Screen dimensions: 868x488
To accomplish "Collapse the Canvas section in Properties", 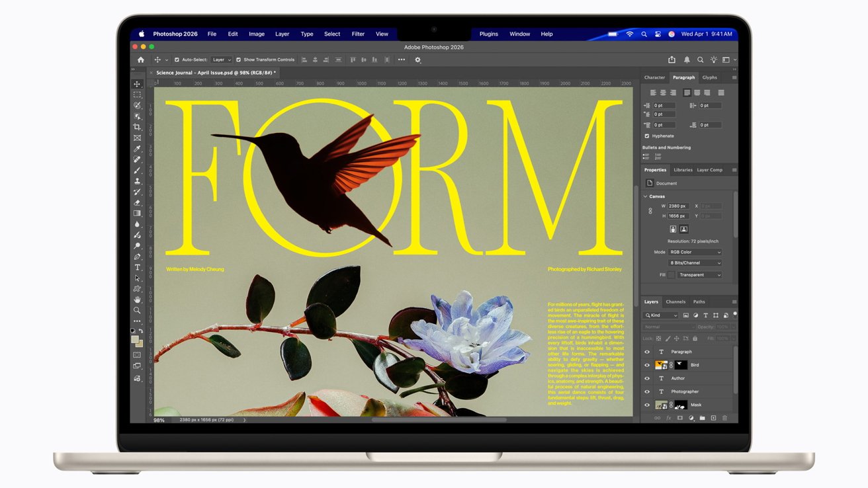I will (x=645, y=196).
